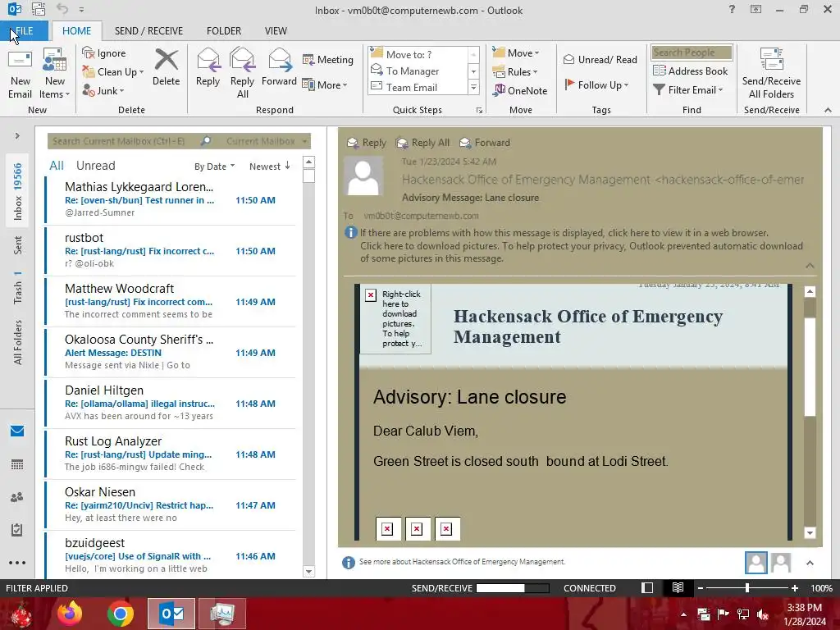
Task: Open the More respond options dropdown
Action: [x=325, y=84]
